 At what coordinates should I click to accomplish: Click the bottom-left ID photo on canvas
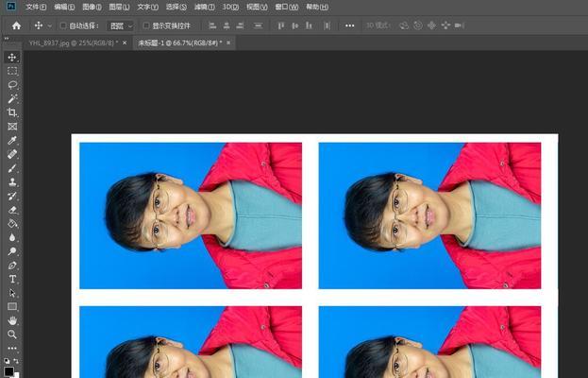pos(191,342)
